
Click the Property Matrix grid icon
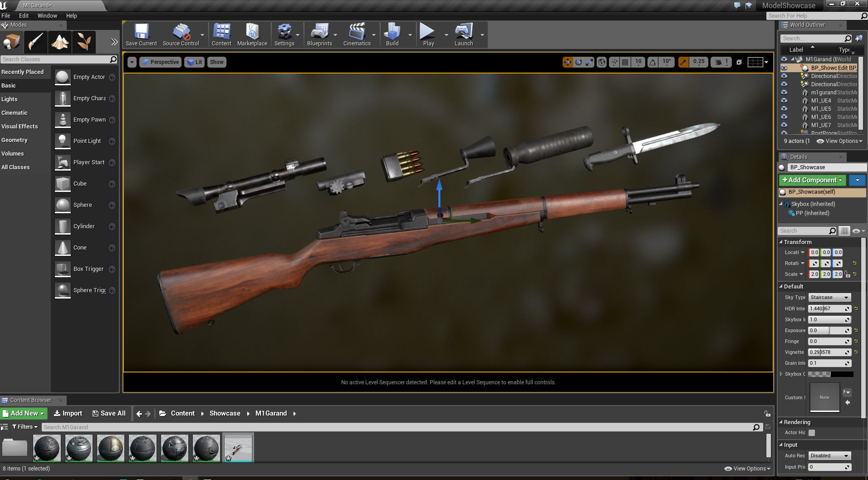[844, 231]
